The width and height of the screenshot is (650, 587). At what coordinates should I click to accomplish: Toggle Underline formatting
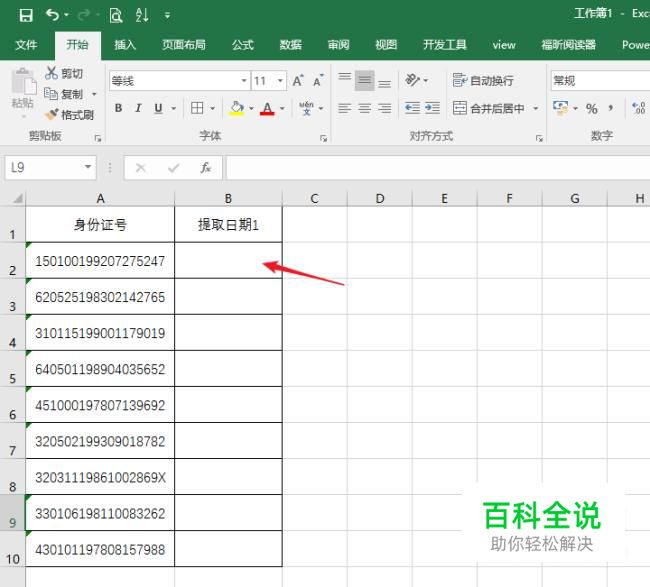[x=158, y=108]
